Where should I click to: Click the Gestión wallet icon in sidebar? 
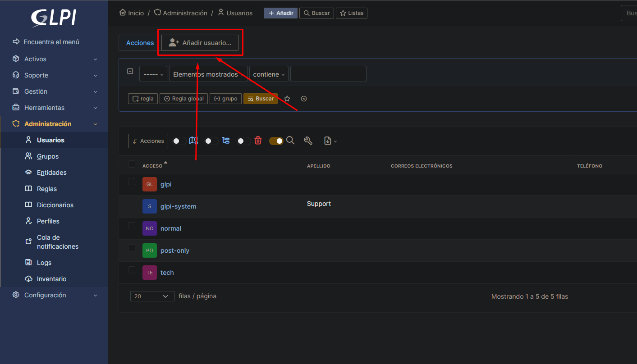click(16, 91)
